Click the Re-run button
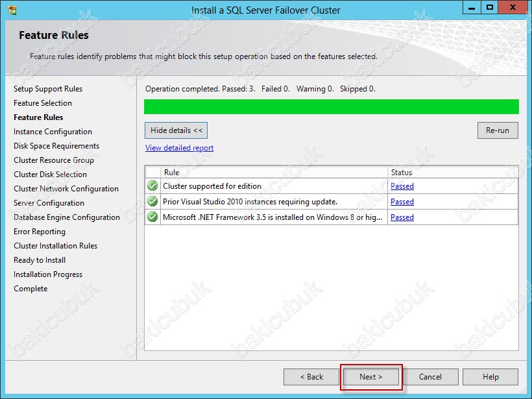Viewport: 532px width, 399px height. (498, 130)
